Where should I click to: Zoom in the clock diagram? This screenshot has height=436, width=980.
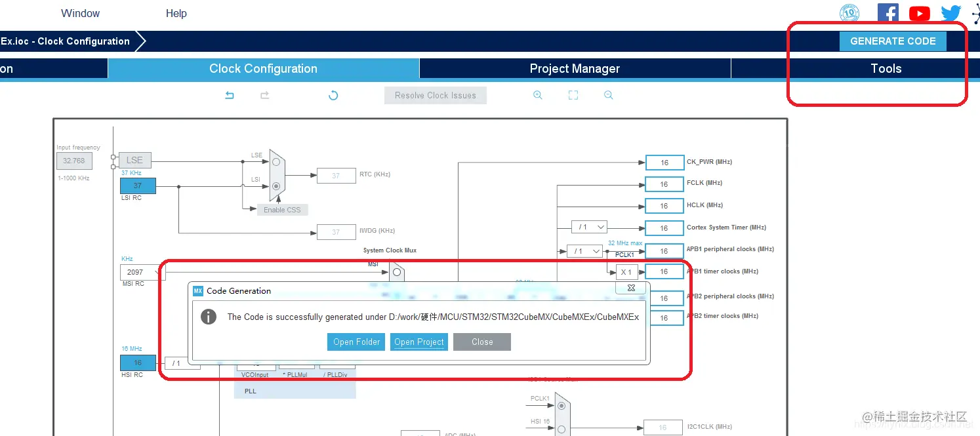click(x=538, y=95)
